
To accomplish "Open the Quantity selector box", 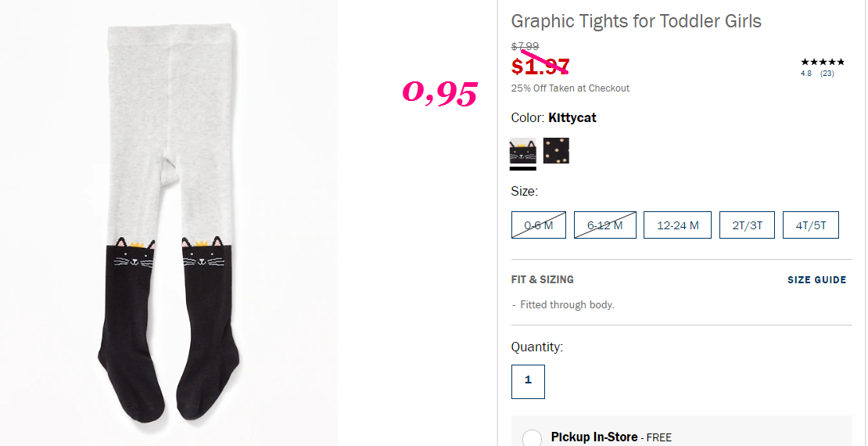I will (x=528, y=382).
